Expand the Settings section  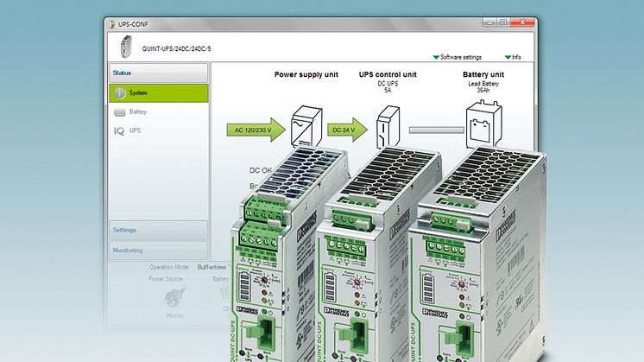[159, 230]
